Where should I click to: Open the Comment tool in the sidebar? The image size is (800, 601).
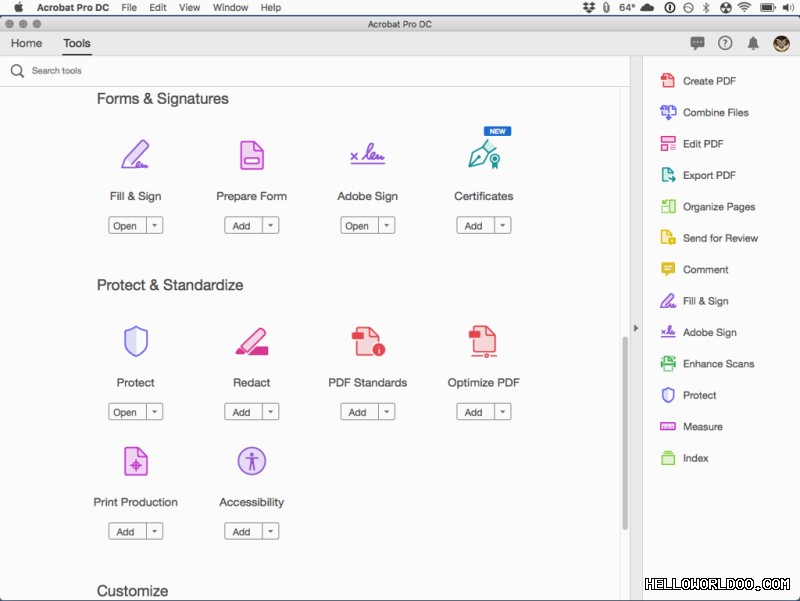coord(694,269)
